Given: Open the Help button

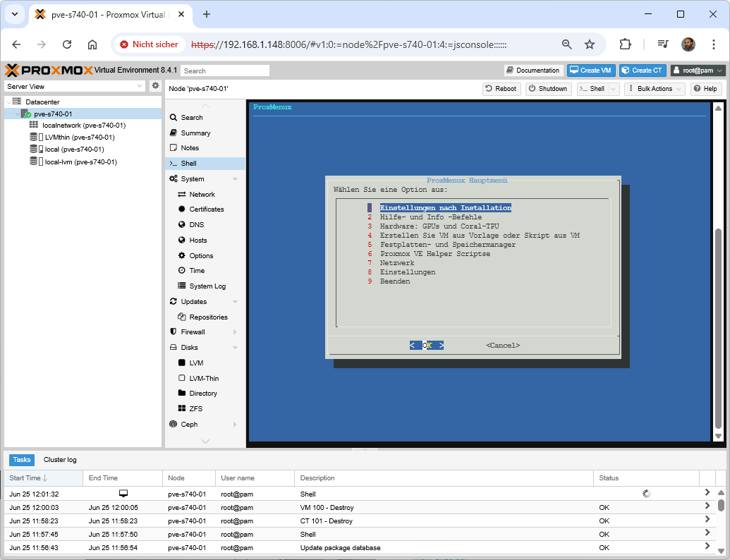Looking at the screenshot, I should (x=705, y=89).
